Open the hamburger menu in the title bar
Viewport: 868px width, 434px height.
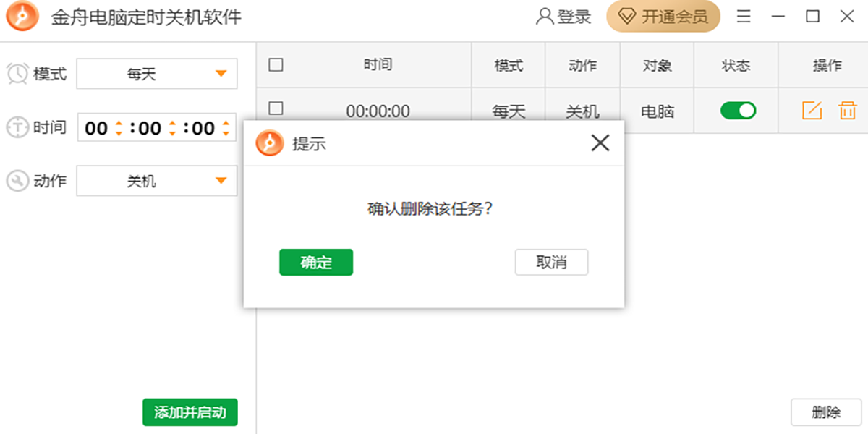pyautogui.click(x=743, y=16)
